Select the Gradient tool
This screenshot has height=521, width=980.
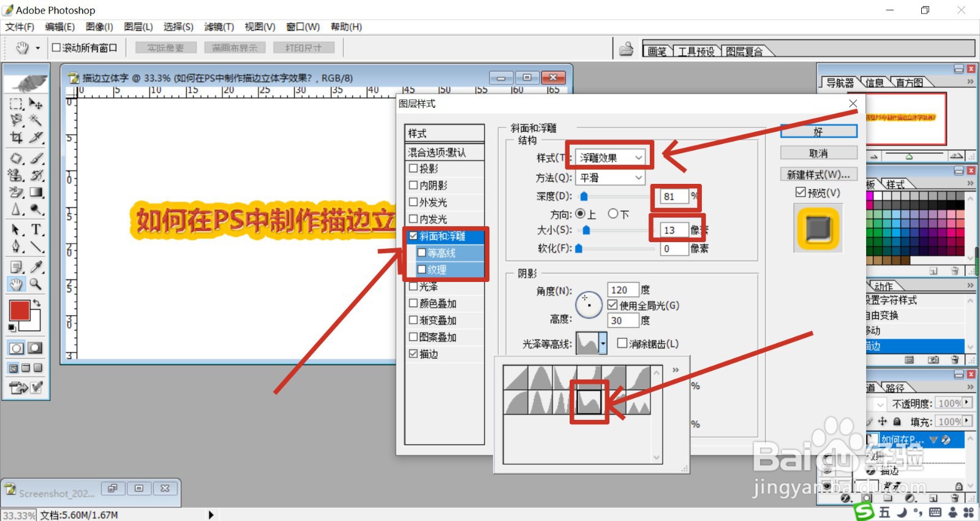point(36,192)
